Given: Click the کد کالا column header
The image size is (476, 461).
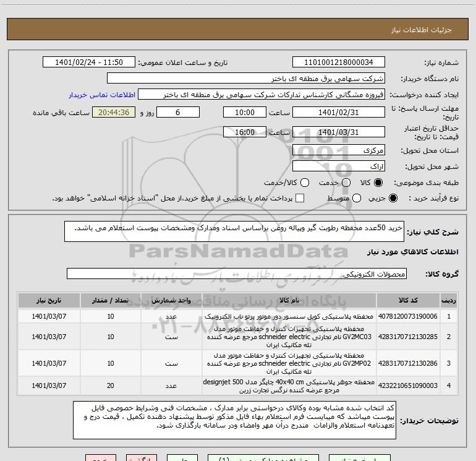Looking at the screenshot, I should 408,300.
